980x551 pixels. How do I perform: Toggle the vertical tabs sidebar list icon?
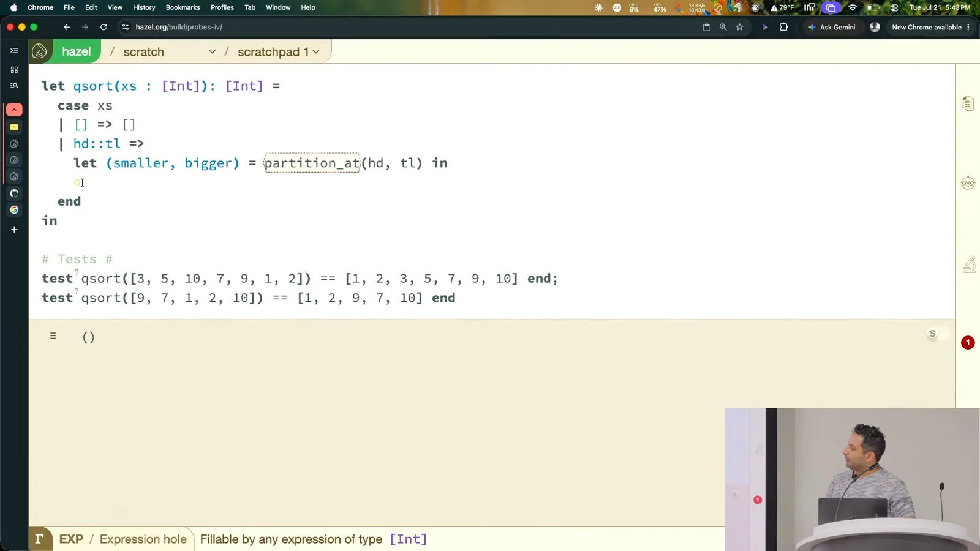coord(14,51)
